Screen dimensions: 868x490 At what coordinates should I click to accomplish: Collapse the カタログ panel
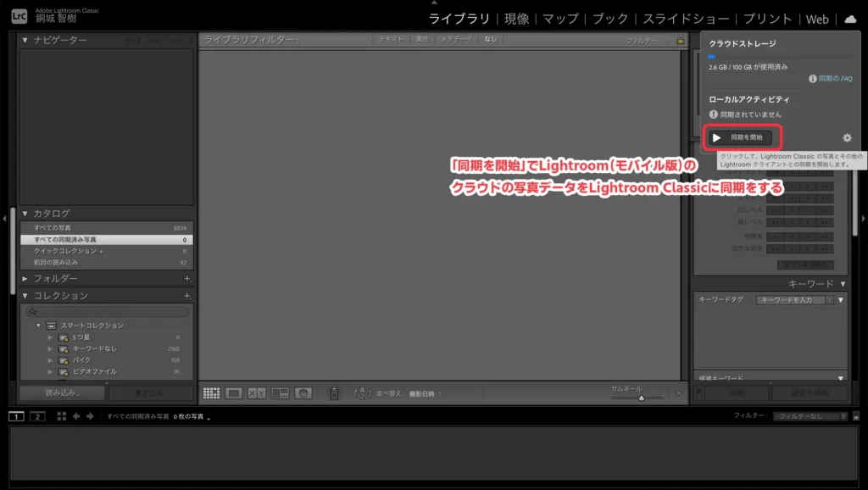pyautogui.click(x=25, y=214)
